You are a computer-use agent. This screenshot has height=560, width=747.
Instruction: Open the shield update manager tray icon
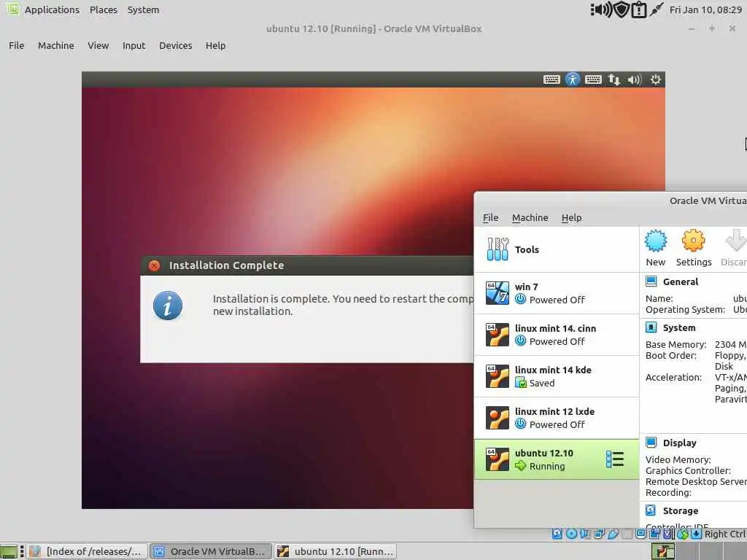[621, 9]
